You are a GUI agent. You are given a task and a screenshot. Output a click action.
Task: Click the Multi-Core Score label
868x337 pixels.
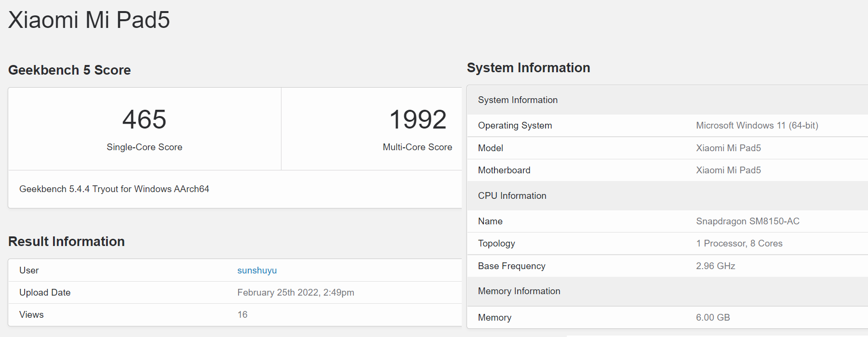tap(417, 147)
